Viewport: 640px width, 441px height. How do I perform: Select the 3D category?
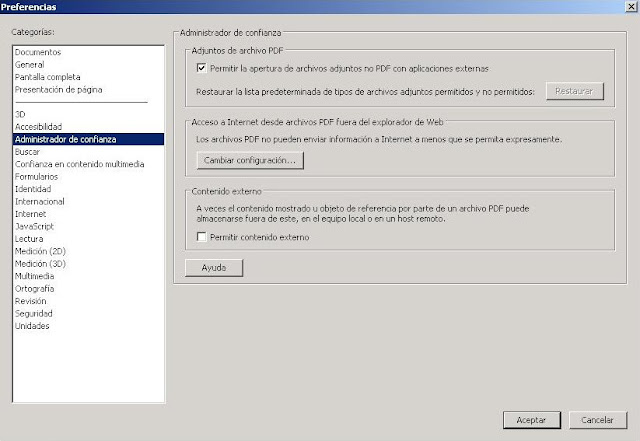click(x=20, y=114)
